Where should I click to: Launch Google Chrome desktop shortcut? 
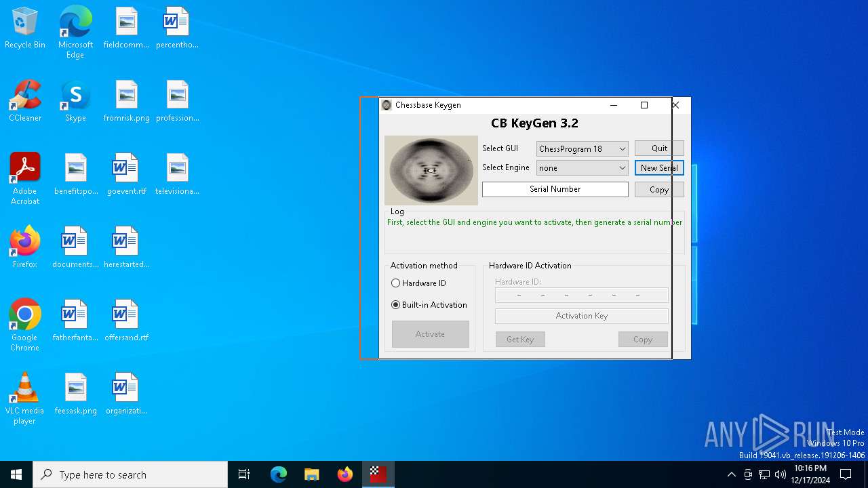25,325
